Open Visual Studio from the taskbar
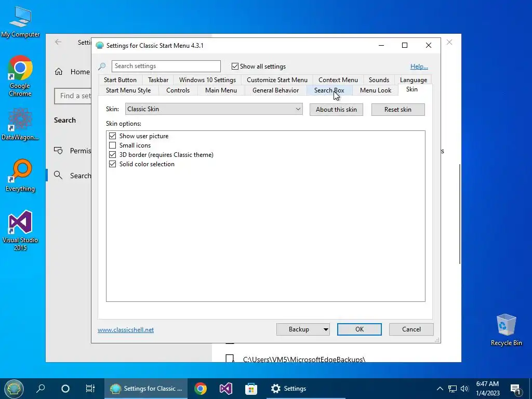 coord(225,389)
